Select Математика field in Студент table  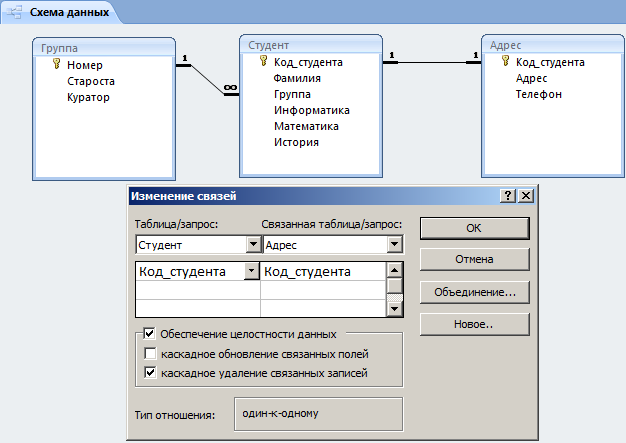[x=306, y=127]
